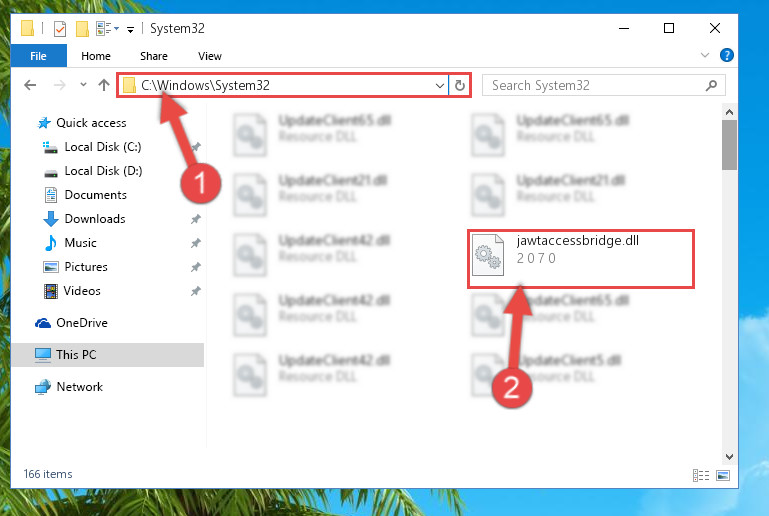Click the search magnifier icon
The height and width of the screenshot is (516, 769).
click(711, 85)
